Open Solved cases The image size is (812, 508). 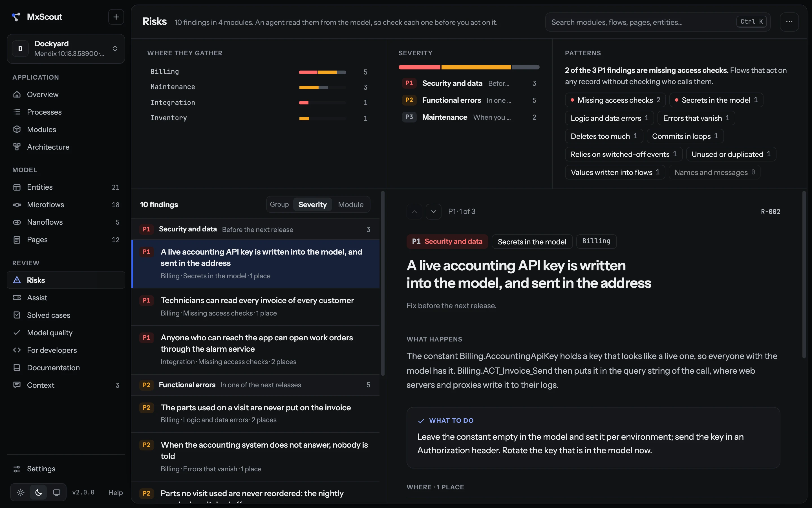66,315
